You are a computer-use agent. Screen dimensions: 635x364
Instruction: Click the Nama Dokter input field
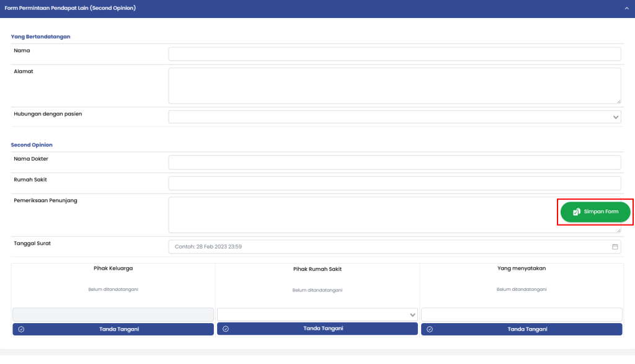pyautogui.click(x=394, y=162)
